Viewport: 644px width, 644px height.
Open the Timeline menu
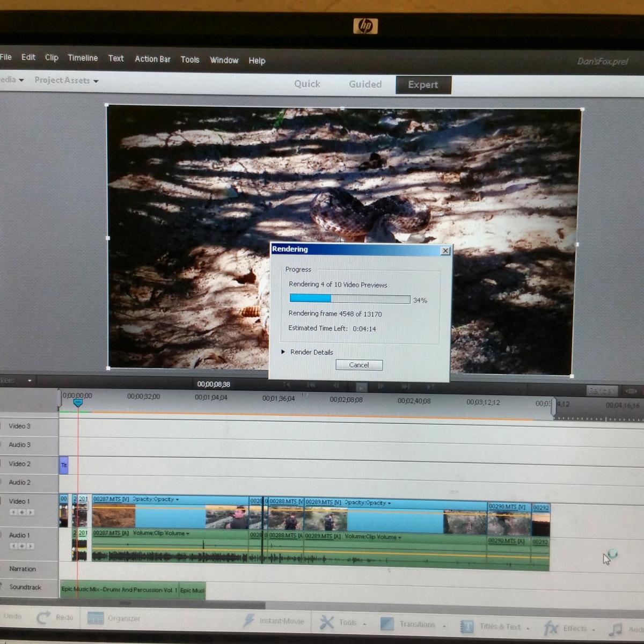coord(83,58)
